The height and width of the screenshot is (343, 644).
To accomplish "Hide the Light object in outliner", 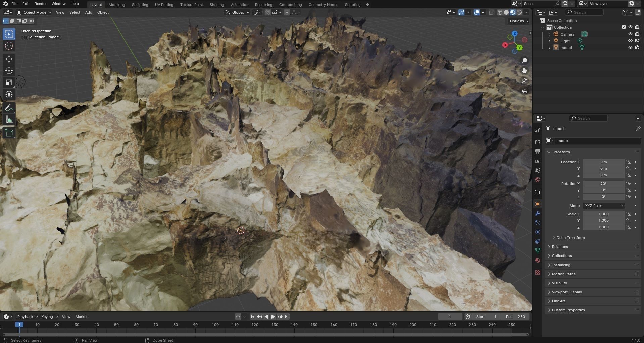I will pos(630,41).
